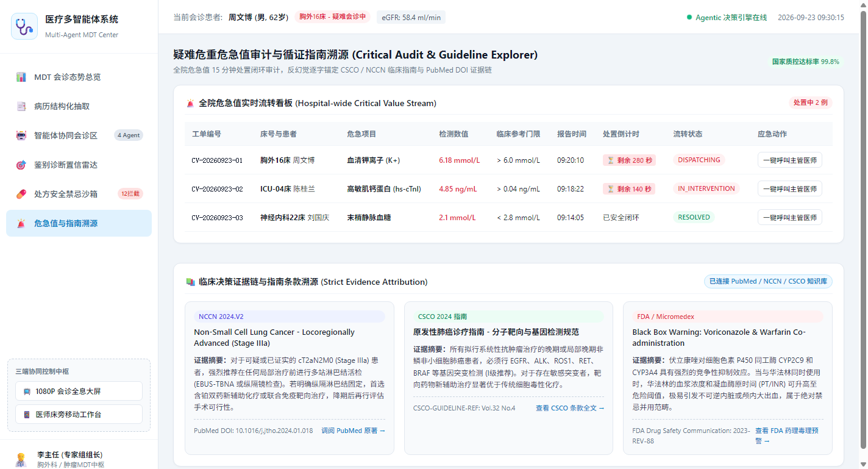Open 查看 CSCO 条款全文 link

[570, 408]
